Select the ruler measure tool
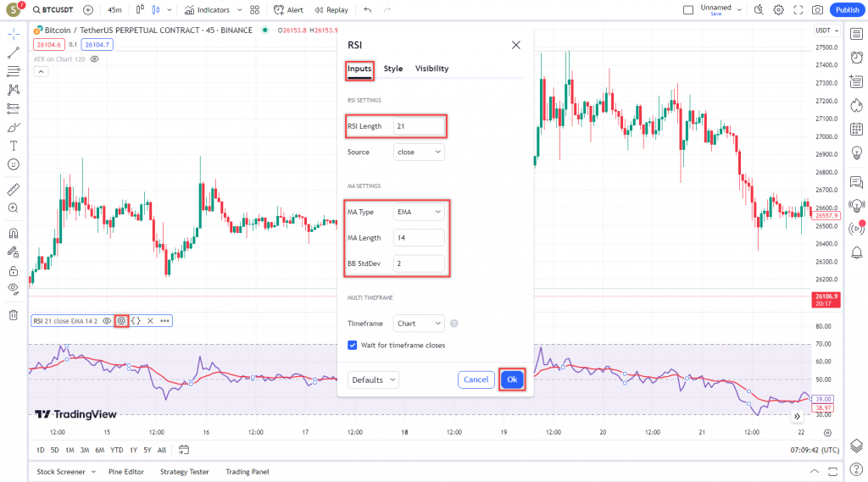Screen dimensions: 868x482 click(14, 190)
